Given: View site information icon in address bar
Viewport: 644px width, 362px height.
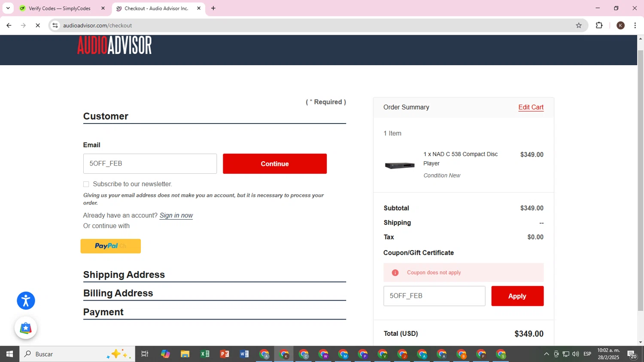Looking at the screenshot, I should pos(55,25).
